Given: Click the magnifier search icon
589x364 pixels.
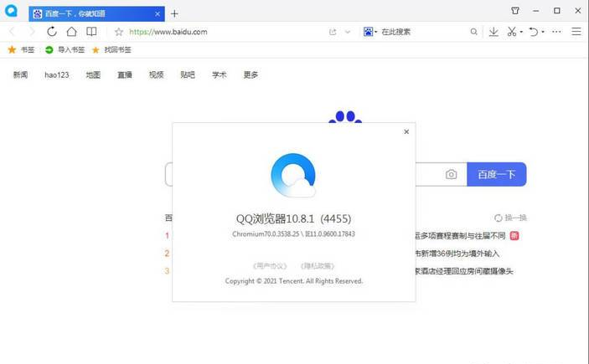Looking at the screenshot, I should (473, 32).
